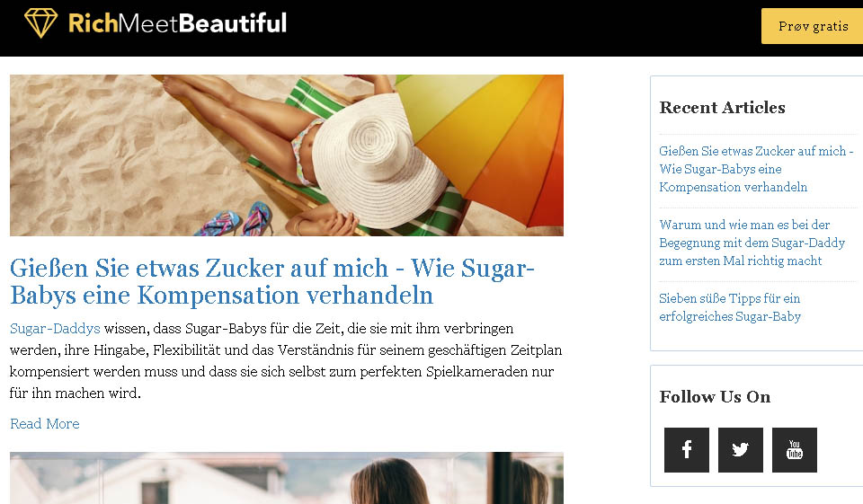This screenshot has width=863, height=504.
Task: Open the Twitter bird icon
Action: (740, 449)
